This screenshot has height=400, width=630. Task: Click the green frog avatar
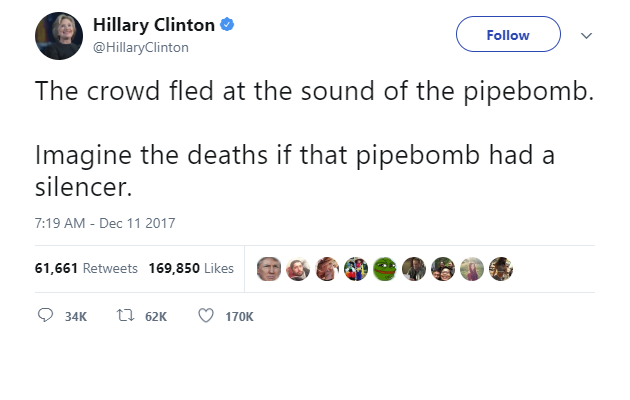pyautogui.click(x=384, y=268)
